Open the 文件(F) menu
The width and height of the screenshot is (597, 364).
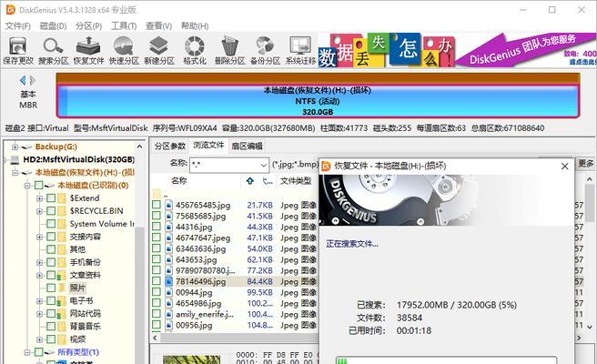click(17, 25)
